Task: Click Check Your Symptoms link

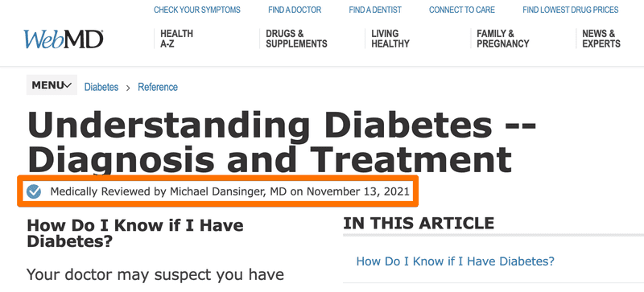Action: tap(197, 10)
